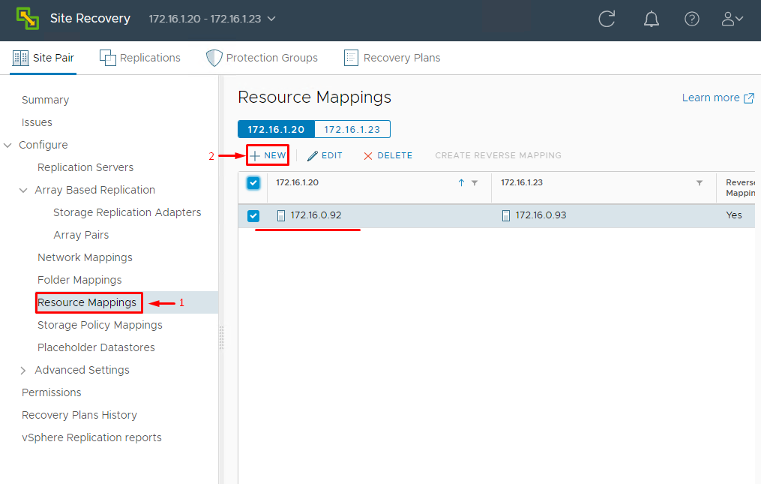Viewport: 761px width, 484px height.
Task: Open Replication Servers in the sidebar
Action: (85, 167)
